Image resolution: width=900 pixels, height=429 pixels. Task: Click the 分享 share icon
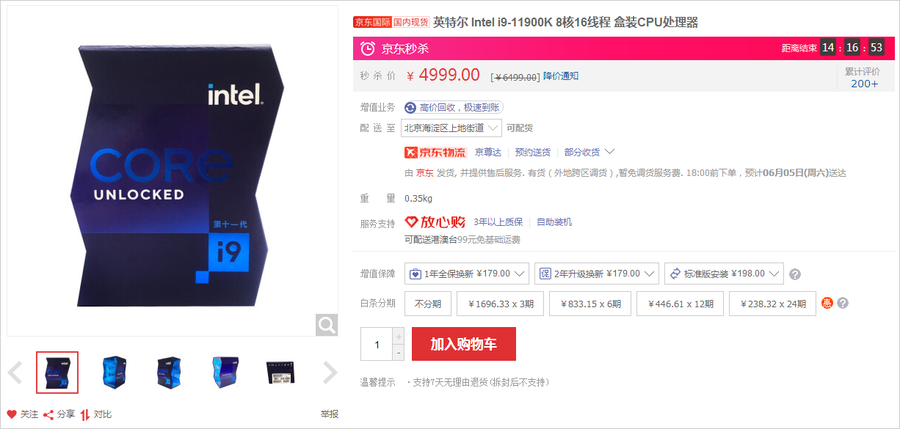(x=49, y=414)
